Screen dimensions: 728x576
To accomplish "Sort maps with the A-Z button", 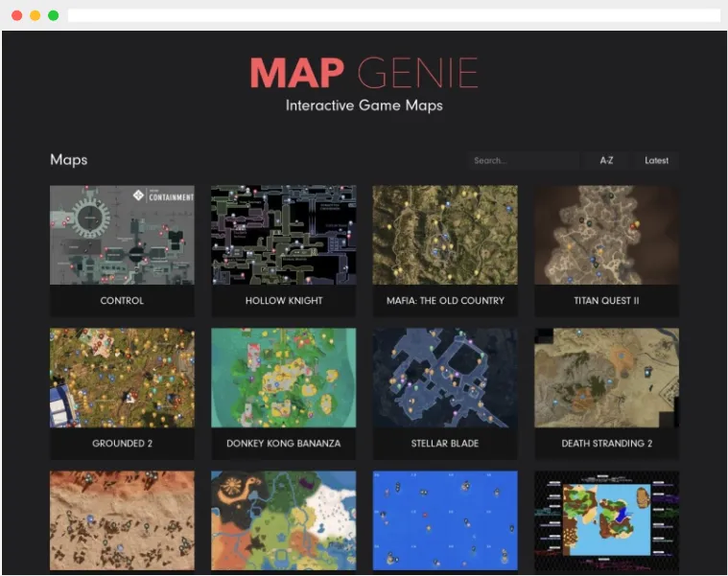I will (x=606, y=160).
